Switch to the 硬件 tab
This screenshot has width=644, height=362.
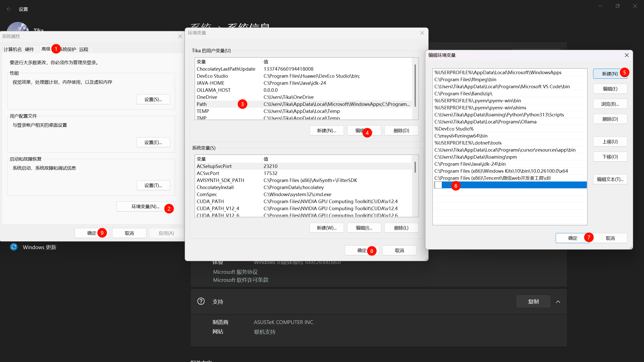pyautogui.click(x=29, y=49)
